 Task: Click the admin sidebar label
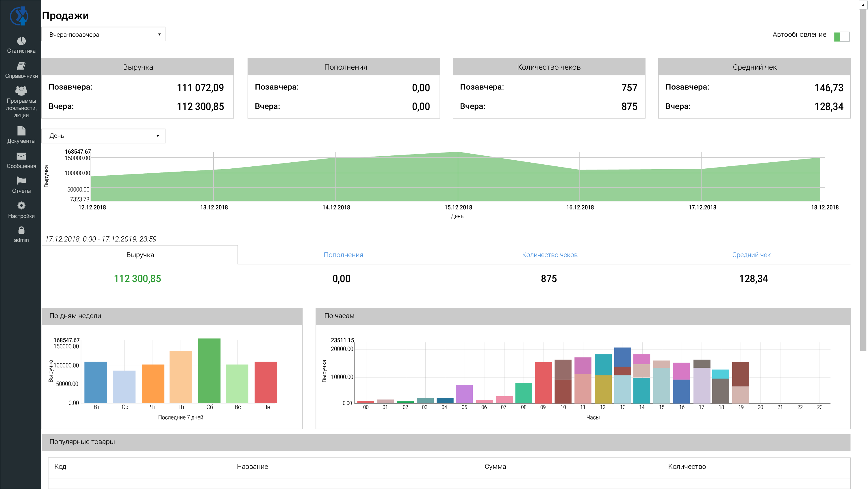[x=21, y=240]
